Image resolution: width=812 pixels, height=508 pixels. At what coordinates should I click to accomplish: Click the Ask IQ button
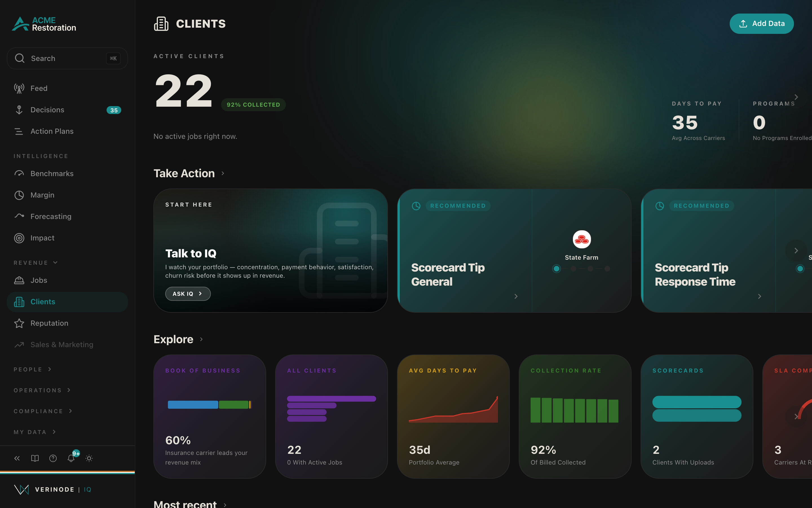pyautogui.click(x=188, y=294)
